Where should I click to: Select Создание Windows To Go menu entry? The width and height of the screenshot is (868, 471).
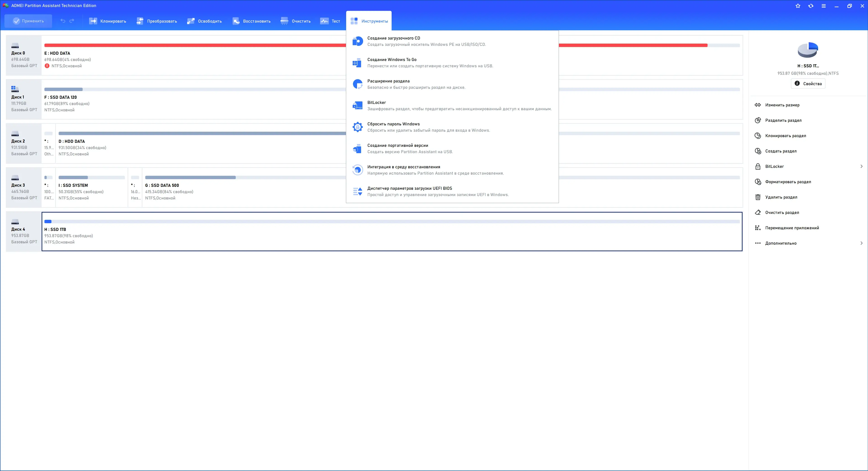pos(392,60)
